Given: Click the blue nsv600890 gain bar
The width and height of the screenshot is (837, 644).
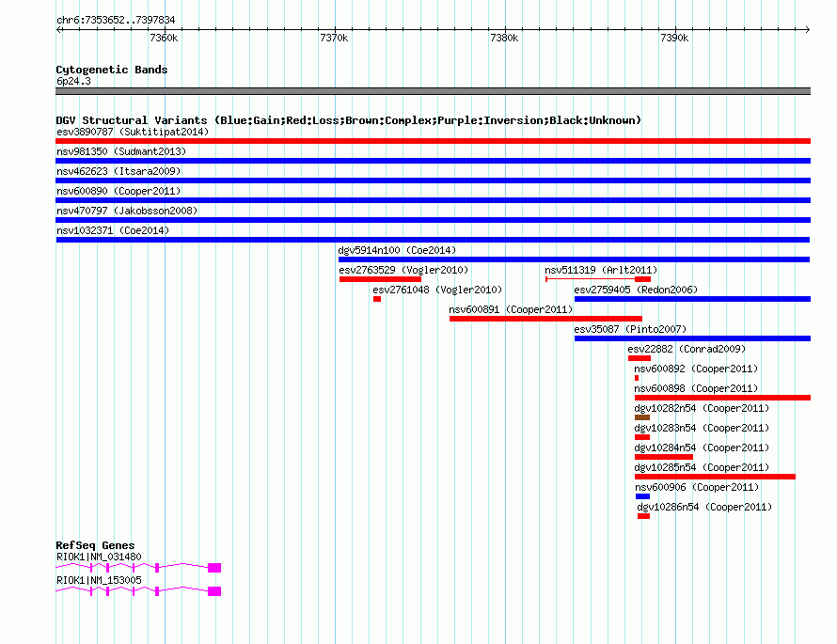Looking at the screenshot, I should [x=433, y=200].
